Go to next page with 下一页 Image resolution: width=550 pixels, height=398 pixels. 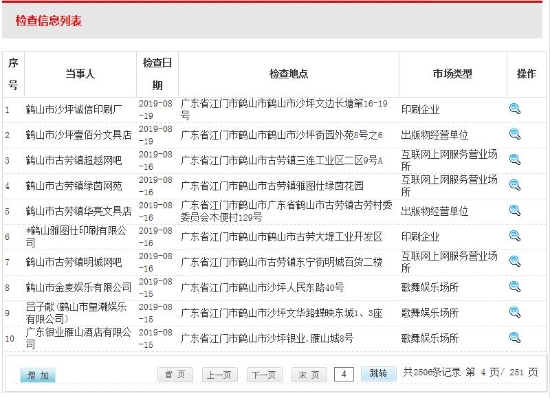click(264, 375)
